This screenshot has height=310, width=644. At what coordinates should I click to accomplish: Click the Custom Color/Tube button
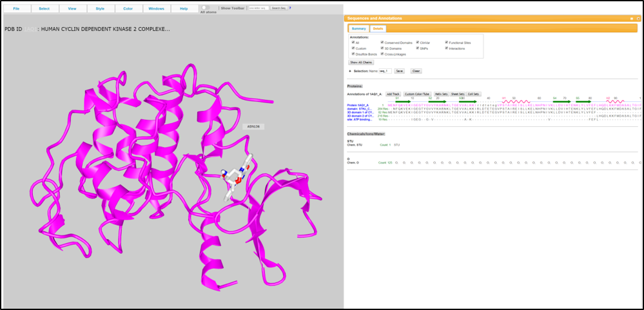click(417, 94)
